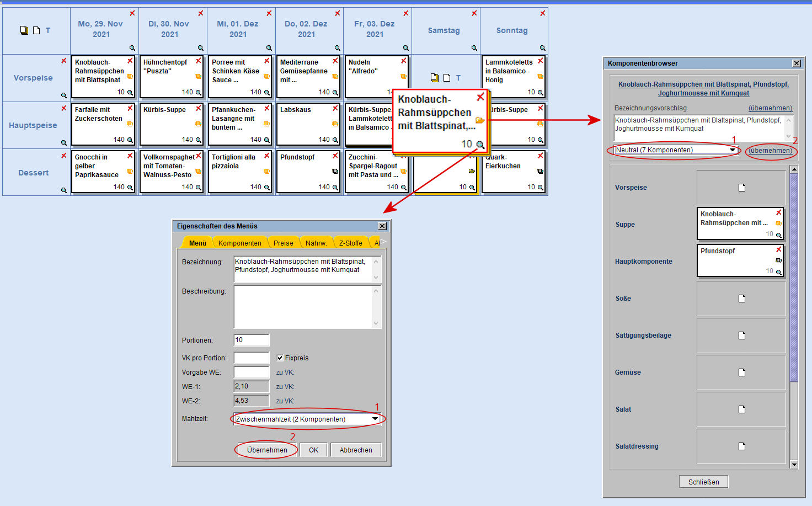The height and width of the screenshot is (506, 812).
Task: Click the T icon in Samstag's Vorspeise cell
Action: (x=458, y=78)
